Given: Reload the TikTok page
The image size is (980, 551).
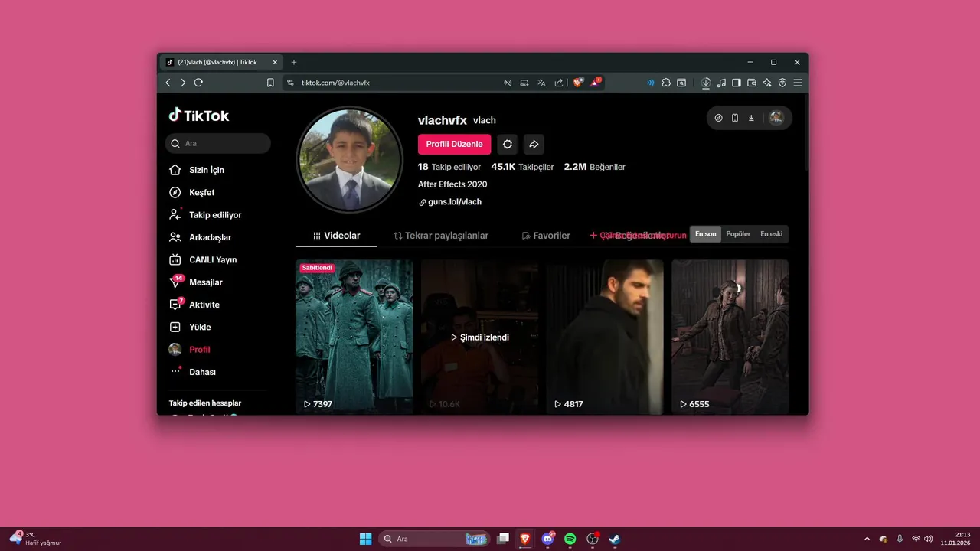Looking at the screenshot, I should tap(198, 83).
